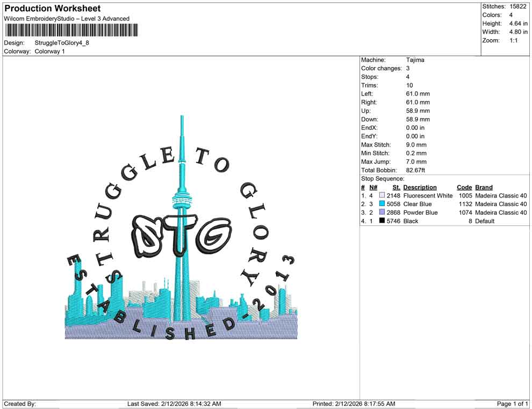The width and height of the screenshot is (532, 409).
Task: Click the height value '4.64 in'
Action: point(518,24)
